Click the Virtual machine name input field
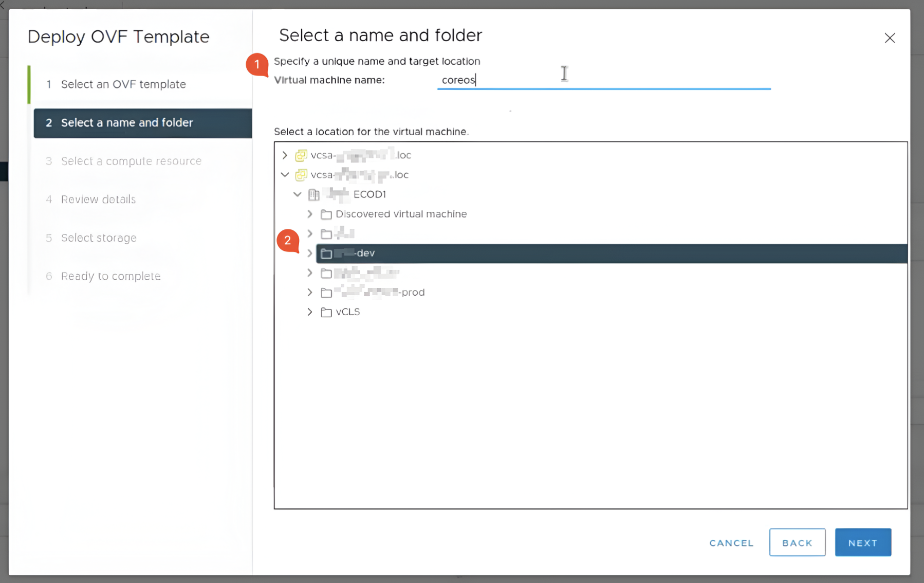The image size is (924, 583). (603, 80)
